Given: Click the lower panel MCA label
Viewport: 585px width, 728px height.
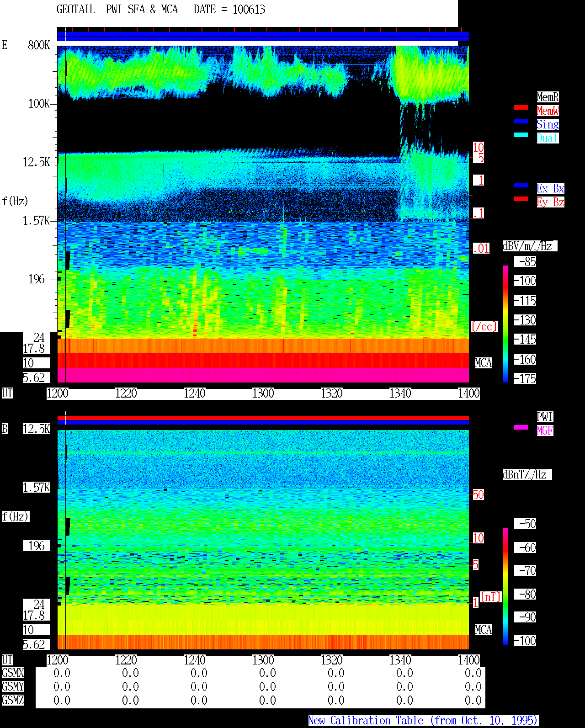Looking at the screenshot, I should pos(484,630).
